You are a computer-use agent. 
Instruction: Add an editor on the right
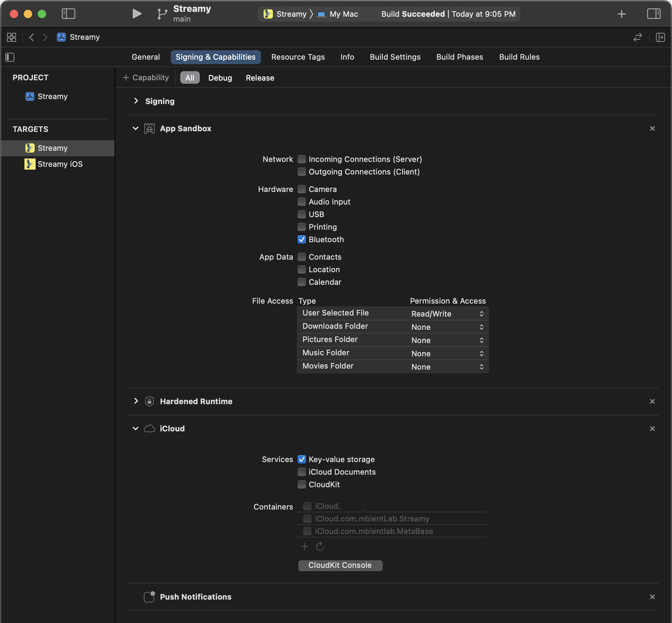click(660, 37)
